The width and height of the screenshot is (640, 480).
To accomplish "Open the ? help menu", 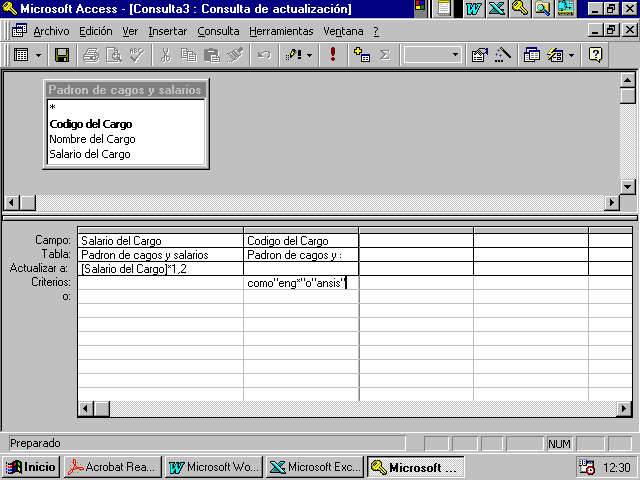I will (x=376, y=31).
